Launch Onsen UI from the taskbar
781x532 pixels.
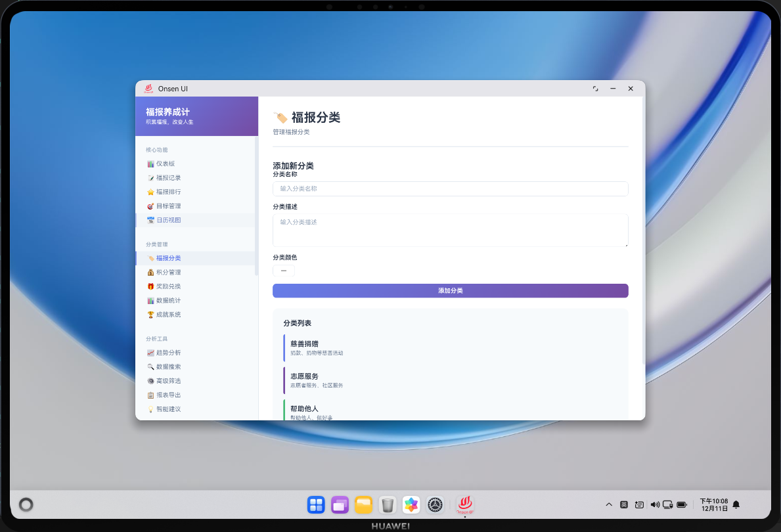(x=464, y=504)
